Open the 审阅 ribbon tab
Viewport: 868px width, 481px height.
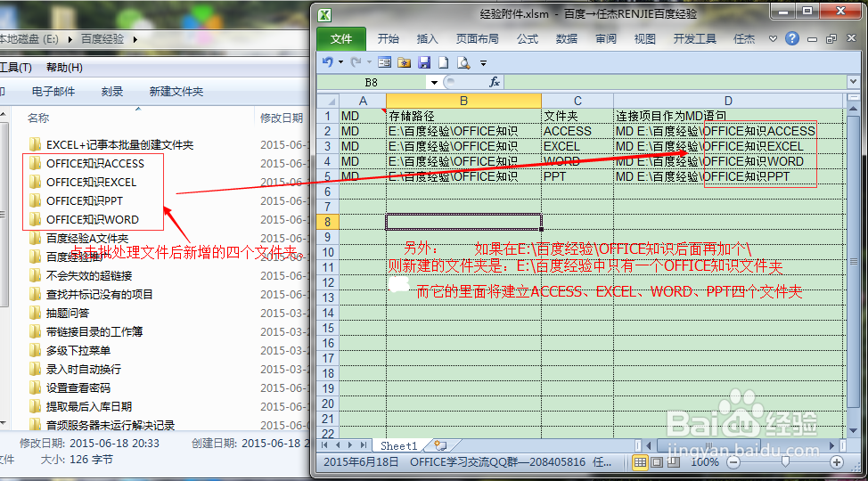[x=606, y=38]
